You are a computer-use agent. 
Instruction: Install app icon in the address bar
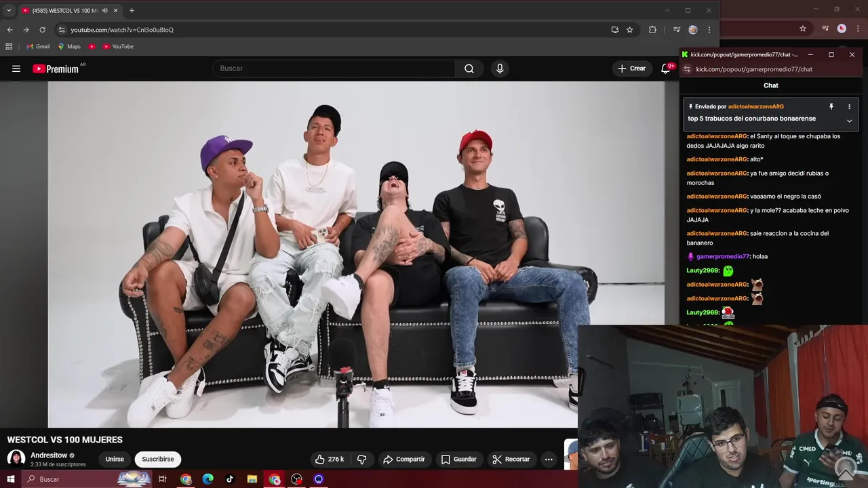614,30
